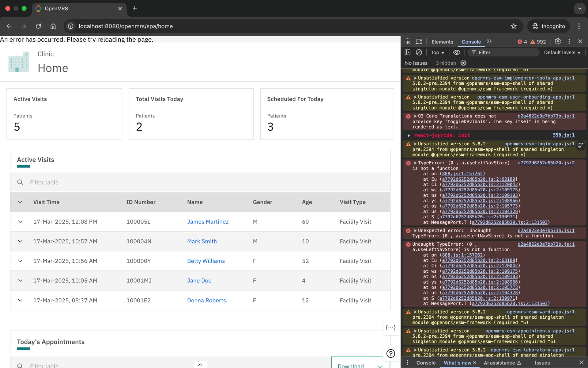Show more DevTools tabs
588x368 pixels.
489,41
